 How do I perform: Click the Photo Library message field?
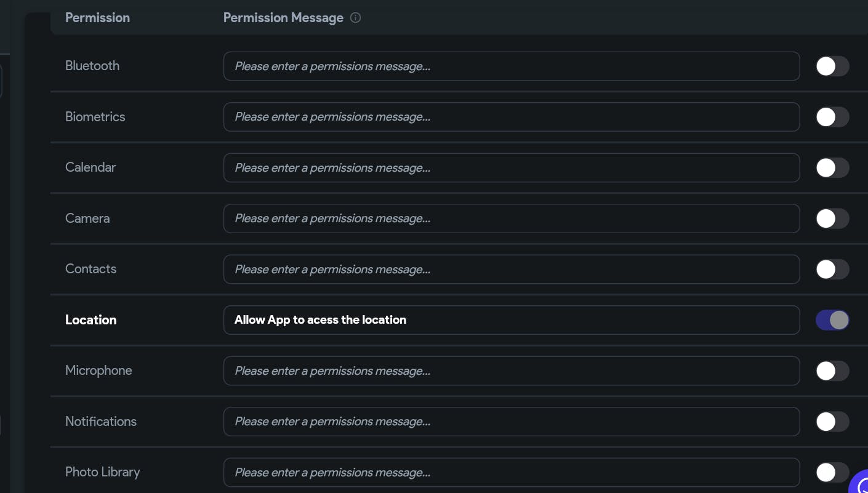[511, 473]
